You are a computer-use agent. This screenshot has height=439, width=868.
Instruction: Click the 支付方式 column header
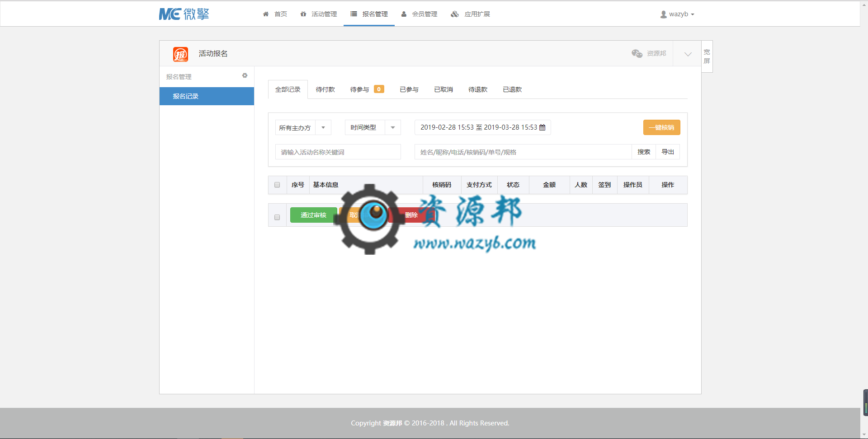[479, 185]
